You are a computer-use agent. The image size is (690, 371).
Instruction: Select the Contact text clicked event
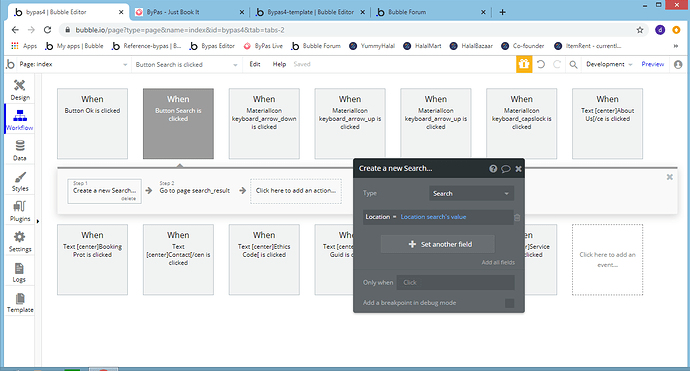178,260
